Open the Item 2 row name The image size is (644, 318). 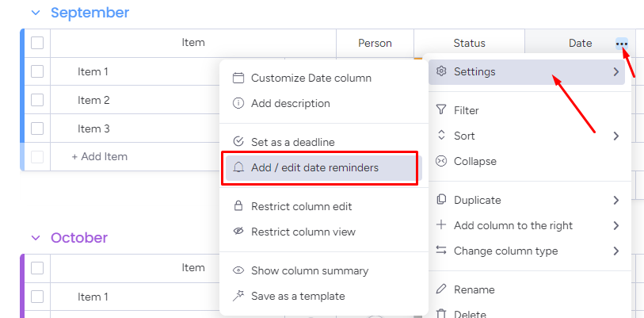93,100
